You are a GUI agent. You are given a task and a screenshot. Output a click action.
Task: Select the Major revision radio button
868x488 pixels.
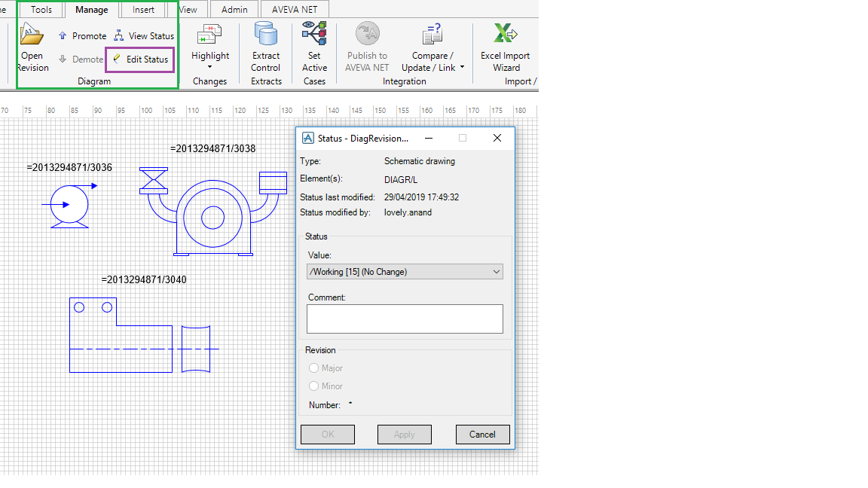click(x=313, y=368)
